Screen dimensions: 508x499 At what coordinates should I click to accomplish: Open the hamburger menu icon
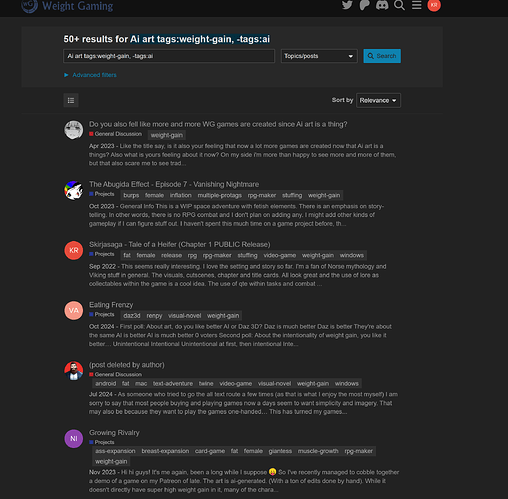pos(417,5)
